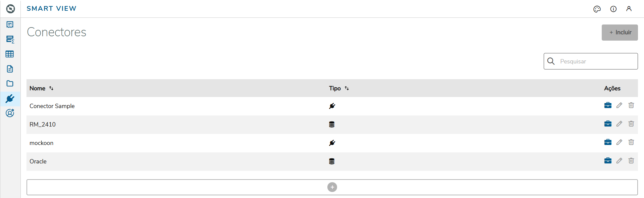Open the document sidebar icon
644x198 pixels.
(x=10, y=69)
